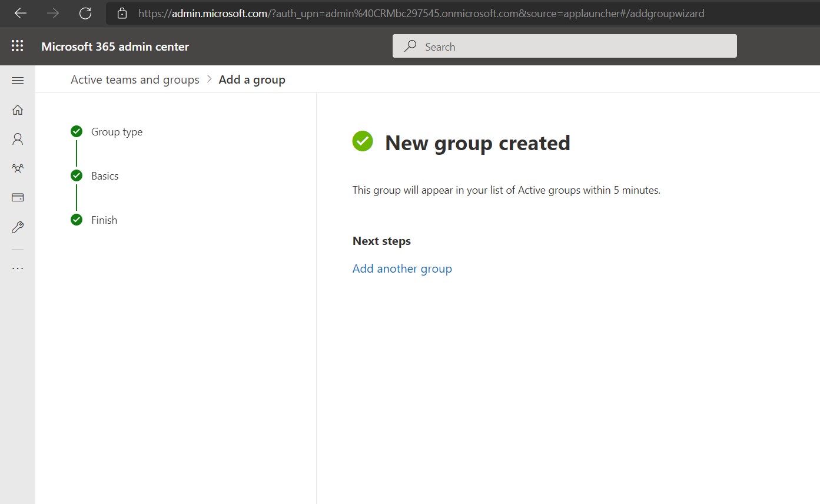Click the magnifier icon in Search
Image resolution: width=820 pixels, height=504 pixels.
(x=410, y=47)
